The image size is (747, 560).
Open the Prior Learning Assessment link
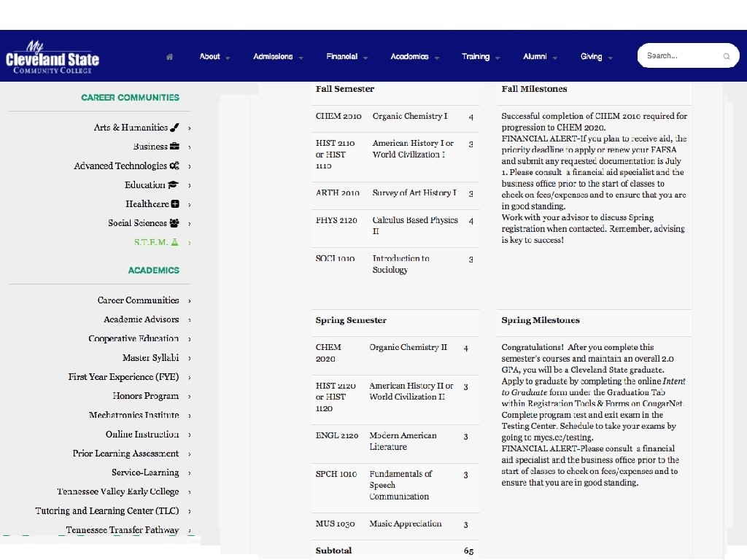coord(125,453)
